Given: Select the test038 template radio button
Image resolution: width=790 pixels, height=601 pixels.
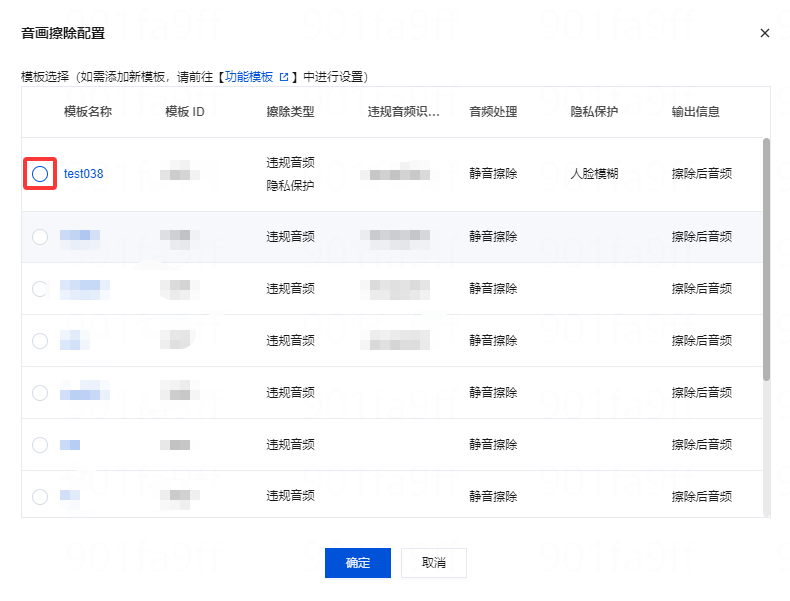Looking at the screenshot, I should click(40, 174).
